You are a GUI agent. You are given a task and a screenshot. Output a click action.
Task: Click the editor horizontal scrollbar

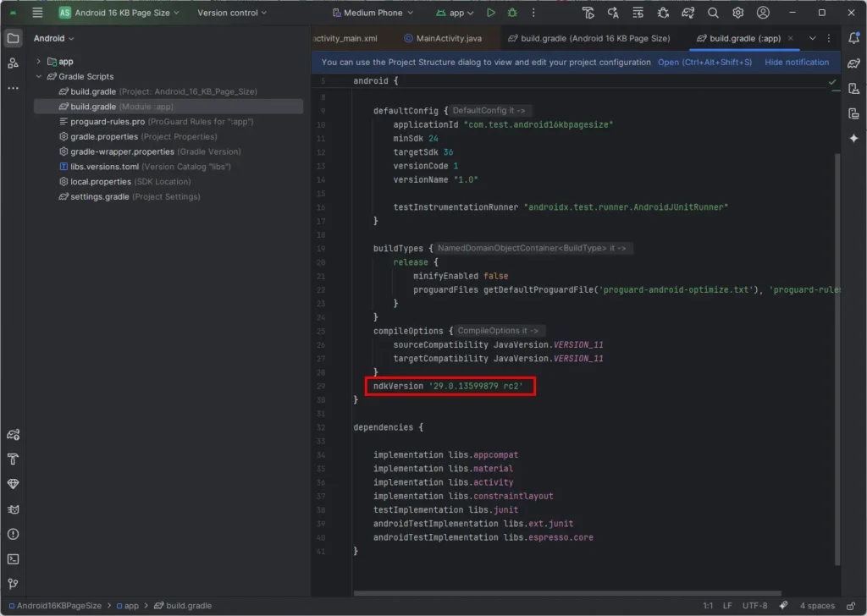(567, 594)
